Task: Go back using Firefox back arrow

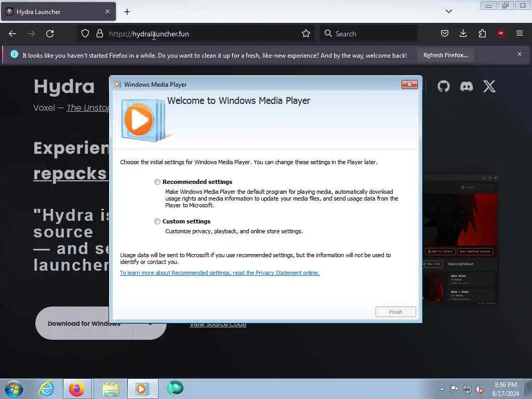Action: [12, 34]
